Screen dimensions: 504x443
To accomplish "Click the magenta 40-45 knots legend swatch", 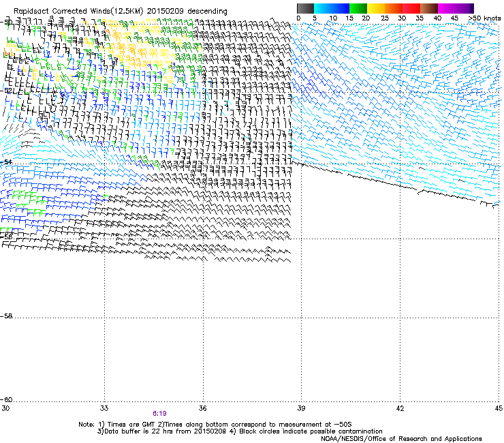I will (447, 8).
